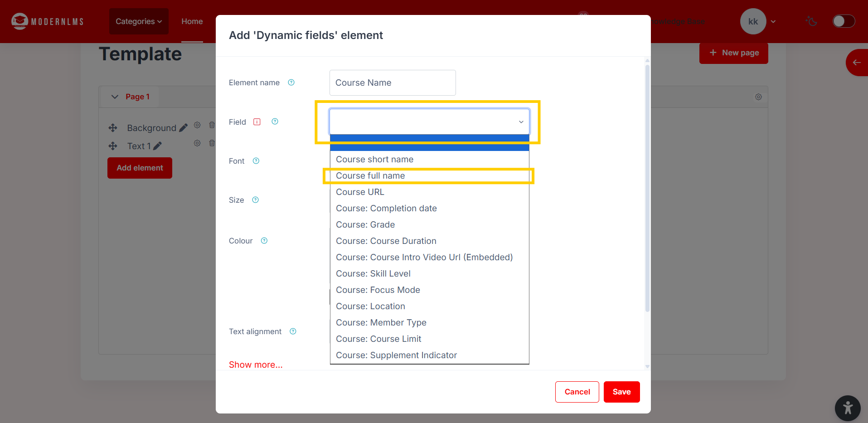Delete the Text 1 element
Image resolution: width=868 pixels, height=423 pixels.
pos(212,143)
